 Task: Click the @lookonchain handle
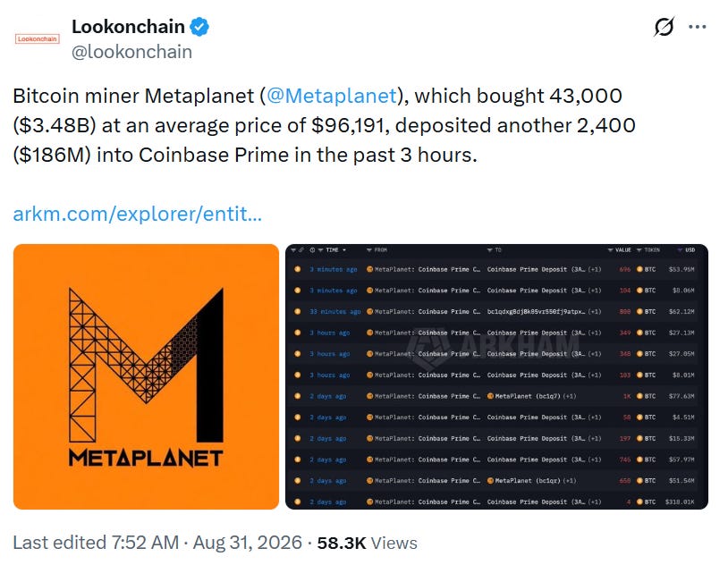coord(131,52)
